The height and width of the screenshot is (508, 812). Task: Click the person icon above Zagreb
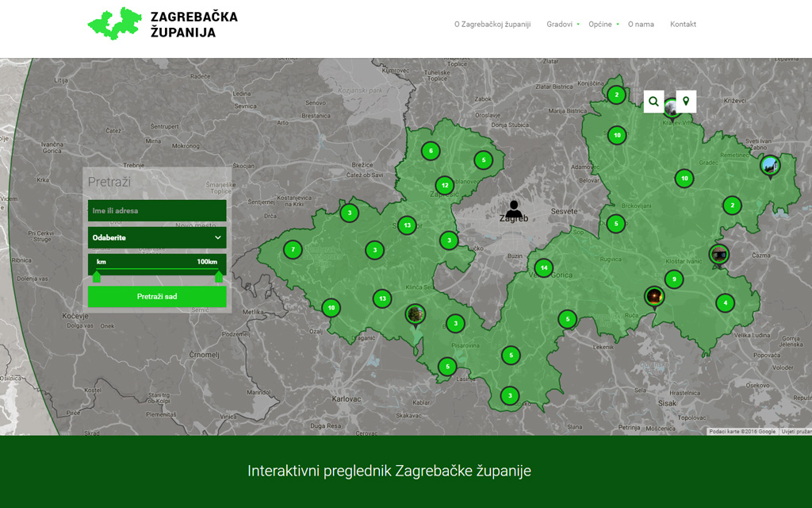(514, 209)
